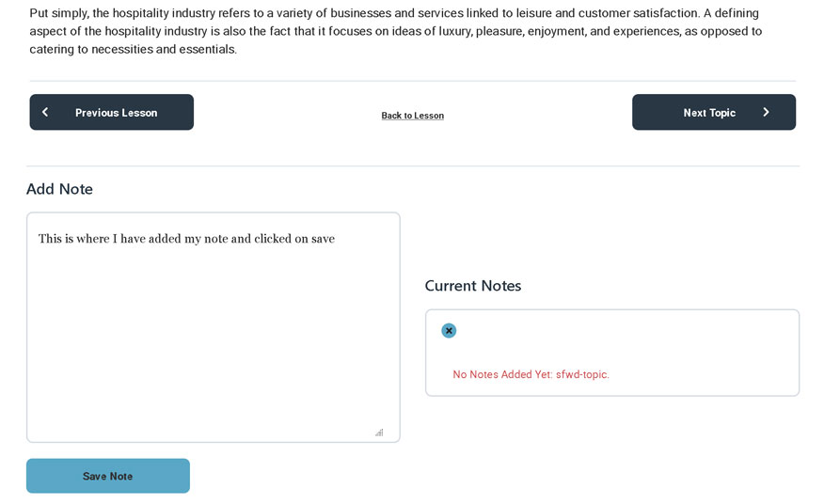Click 'sfwd-topic' in the red message
Screen dimensions: 824x504
point(581,374)
